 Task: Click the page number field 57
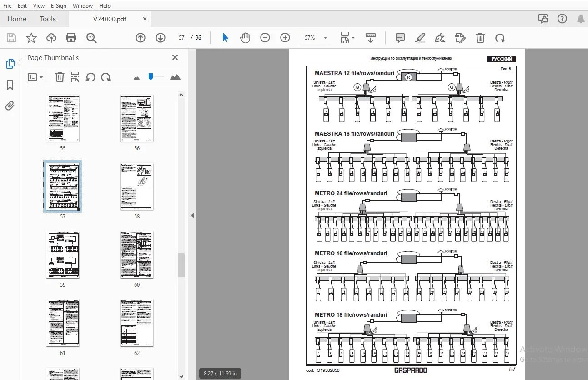(181, 38)
